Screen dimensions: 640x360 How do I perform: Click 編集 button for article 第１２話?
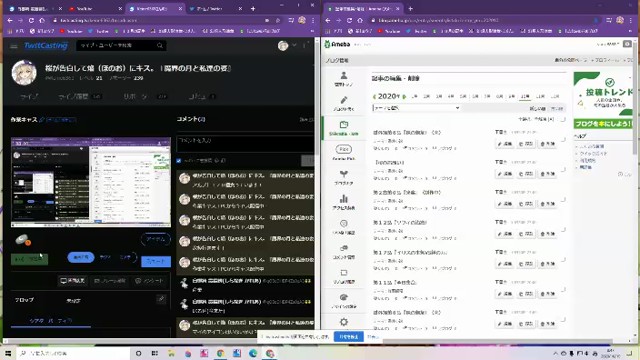coord(505,233)
